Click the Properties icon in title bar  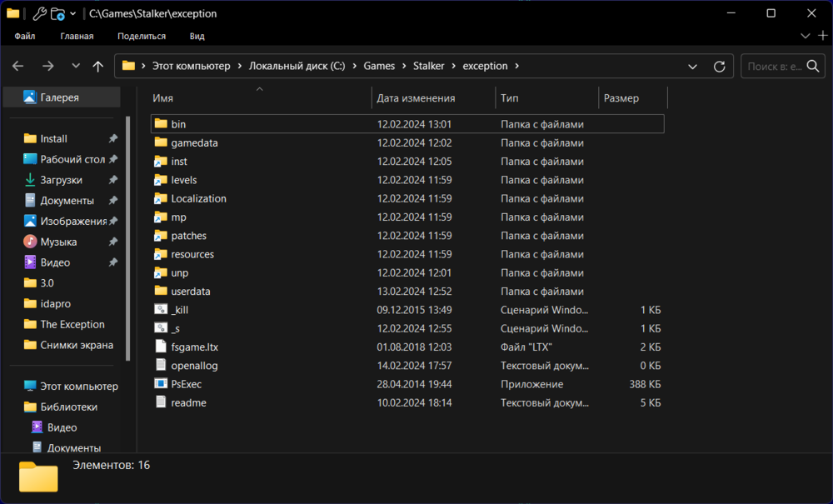pos(39,13)
